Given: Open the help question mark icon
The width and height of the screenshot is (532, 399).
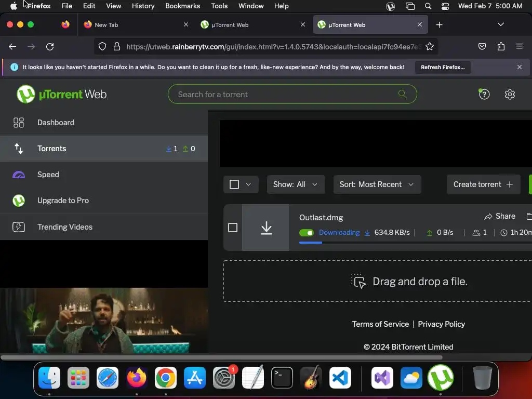Looking at the screenshot, I should 484,94.
